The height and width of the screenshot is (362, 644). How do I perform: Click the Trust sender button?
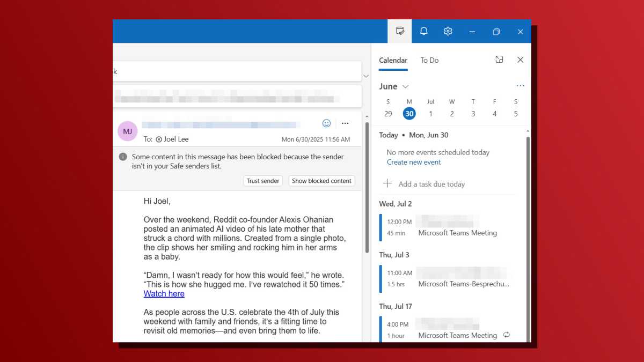point(263,181)
